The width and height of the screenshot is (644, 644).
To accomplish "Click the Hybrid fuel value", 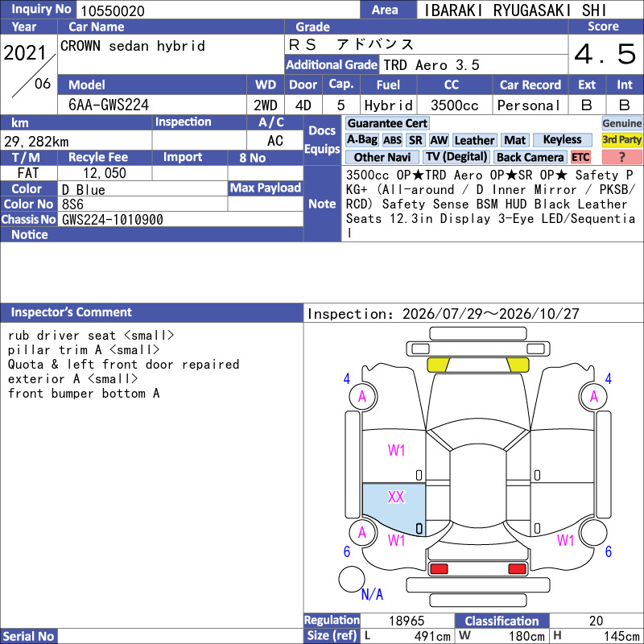I will 388,105.
